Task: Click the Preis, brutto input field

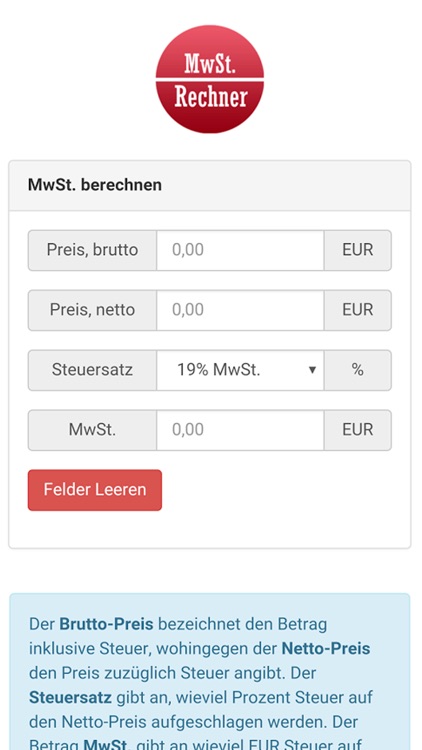Action: [240, 250]
